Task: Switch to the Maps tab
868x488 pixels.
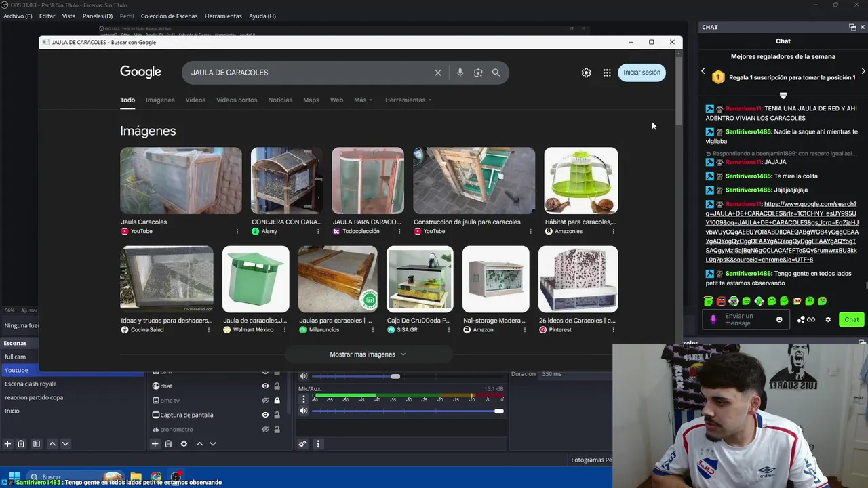Action: [311, 100]
